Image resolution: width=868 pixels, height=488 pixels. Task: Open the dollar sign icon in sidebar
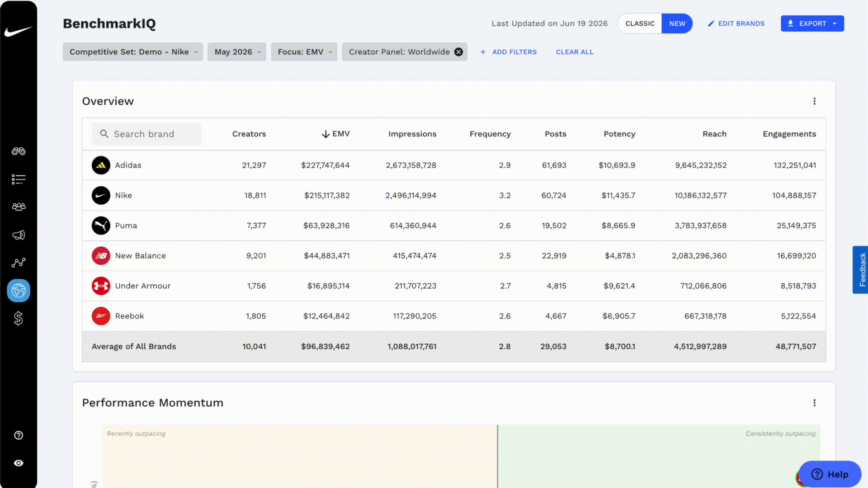[x=19, y=319]
